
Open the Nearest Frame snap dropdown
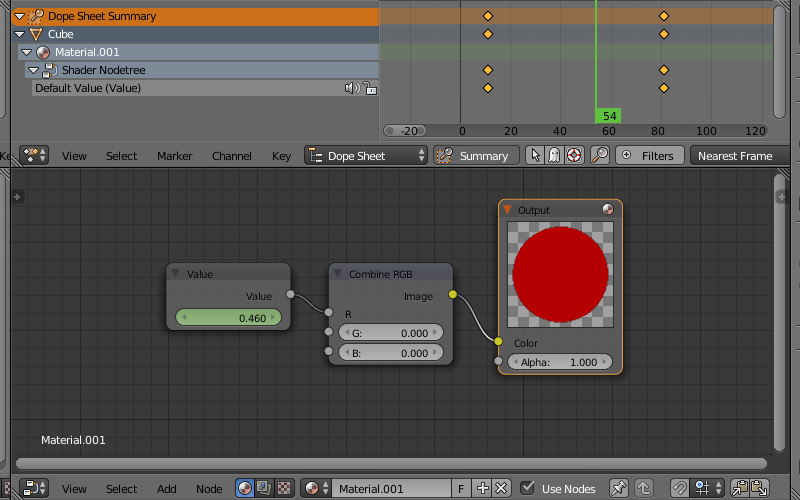[740, 155]
